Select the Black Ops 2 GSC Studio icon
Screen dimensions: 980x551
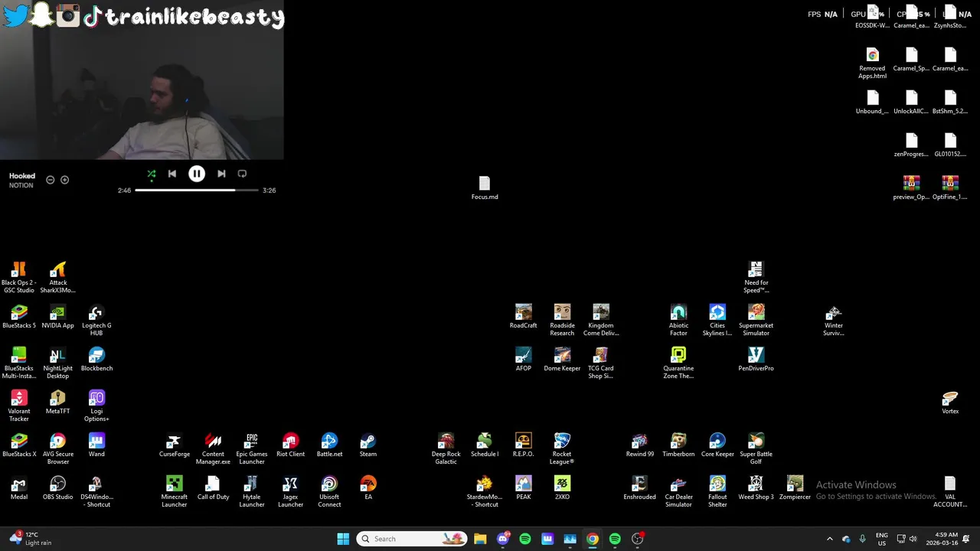19,277
